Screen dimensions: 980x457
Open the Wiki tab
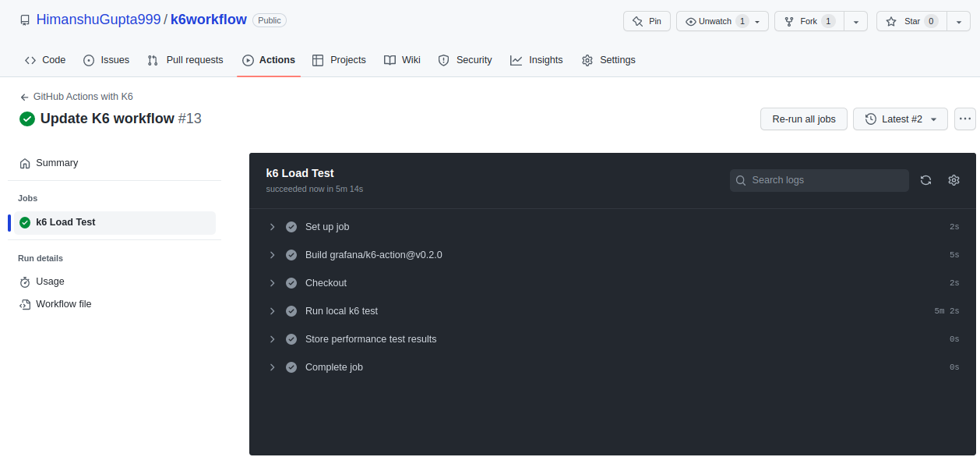[402, 60]
